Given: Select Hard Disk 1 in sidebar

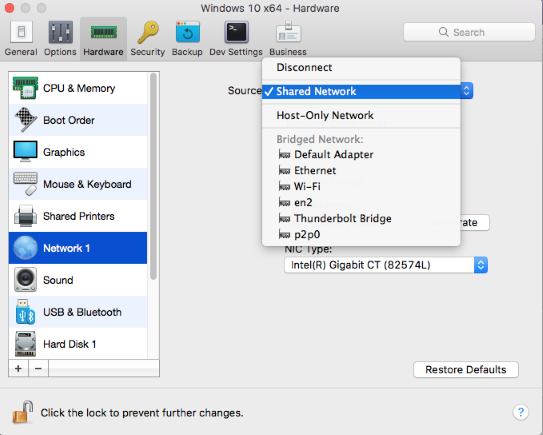Looking at the screenshot, I should (78, 344).
